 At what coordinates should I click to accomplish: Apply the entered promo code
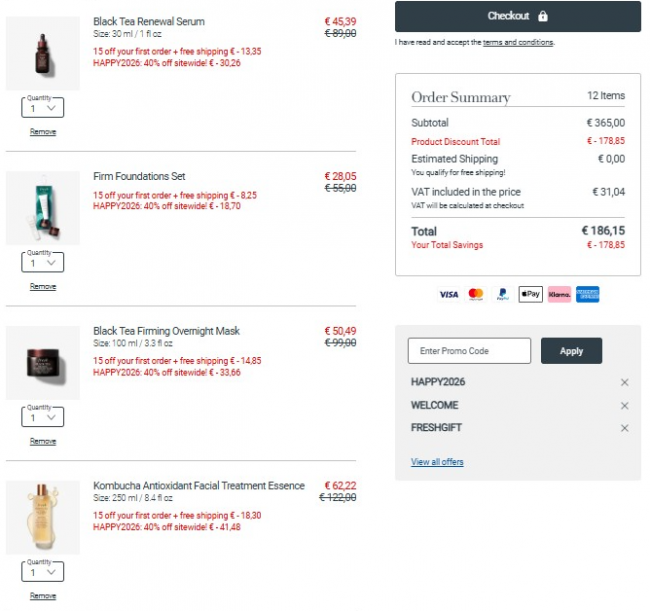tap(571, 351)
